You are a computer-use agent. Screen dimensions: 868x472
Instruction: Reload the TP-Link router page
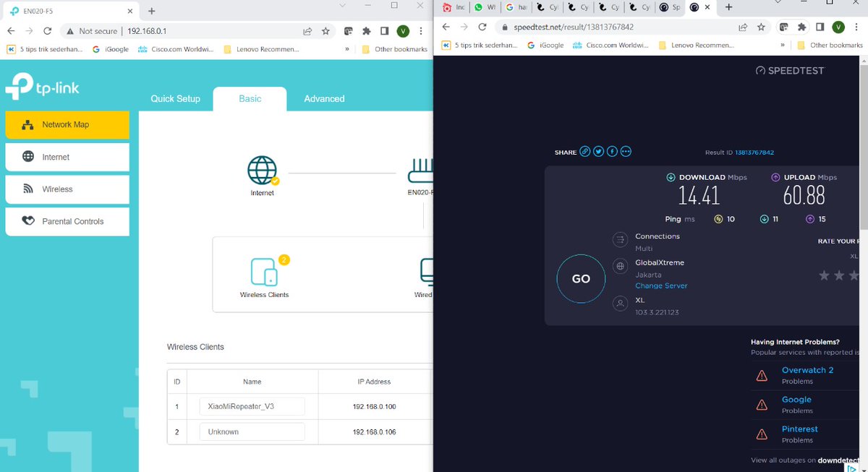tap(47, 31)
